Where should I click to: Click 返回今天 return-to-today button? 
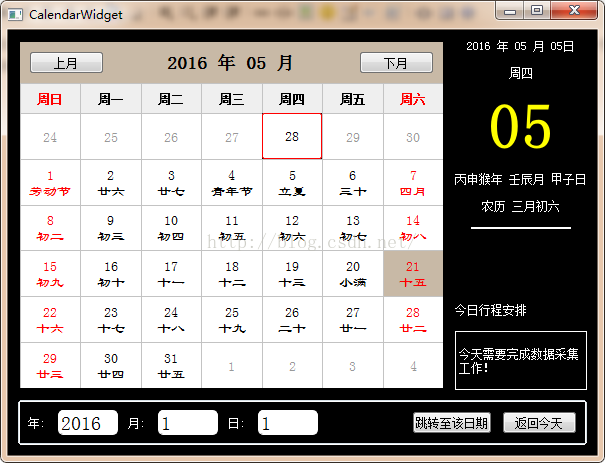[x=539, y=423]
